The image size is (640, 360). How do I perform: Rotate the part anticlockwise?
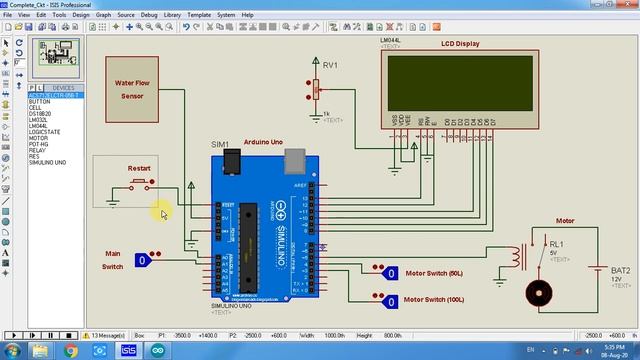point(19,53)
